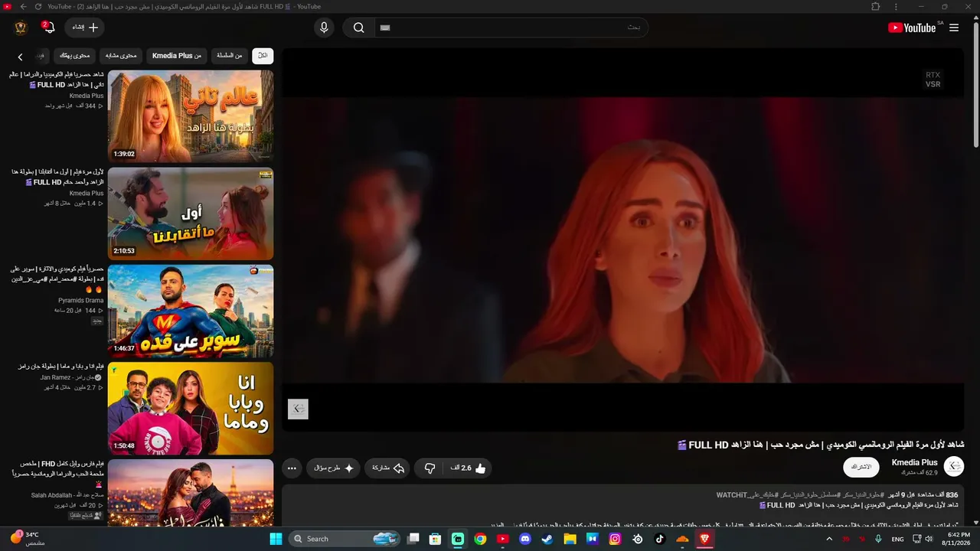980x551 pixels.
Task: Open the more actions three-dot menu
Action: [292, 468]
